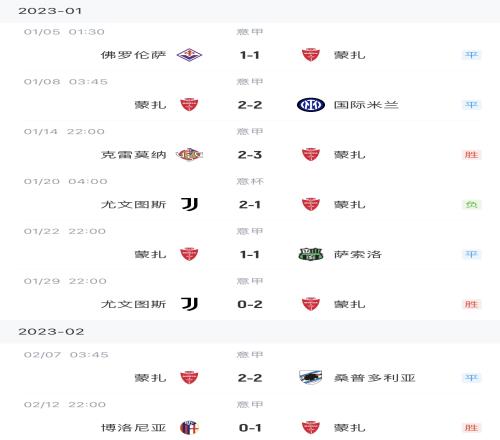Click the Fiorentina (佛罗伦萨) team crest
The image size is (500, 440).
[x=189, y=55]
